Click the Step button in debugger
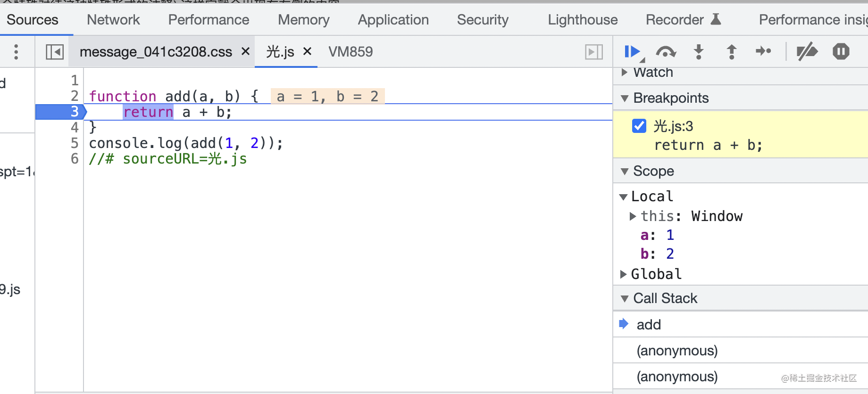This screenshot has height=394, width=868. 763,51
